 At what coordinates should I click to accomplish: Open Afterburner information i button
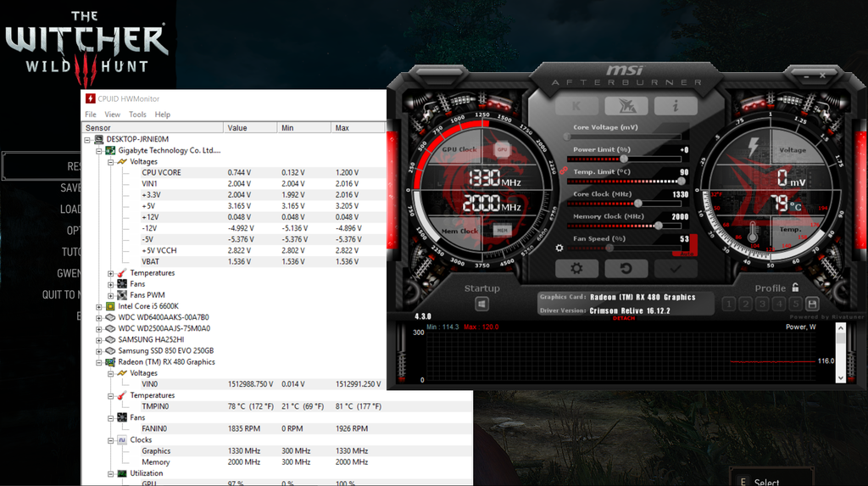click(676, 105)
